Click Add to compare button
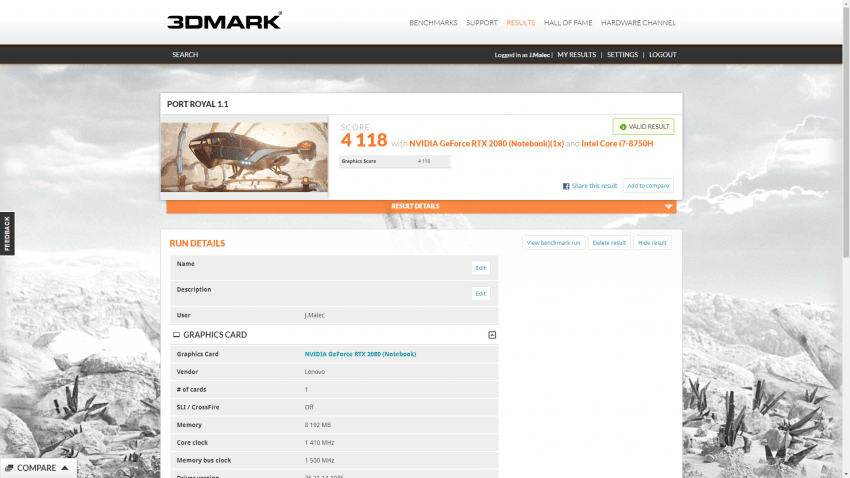The image size is (850, 478). [648, 186]
